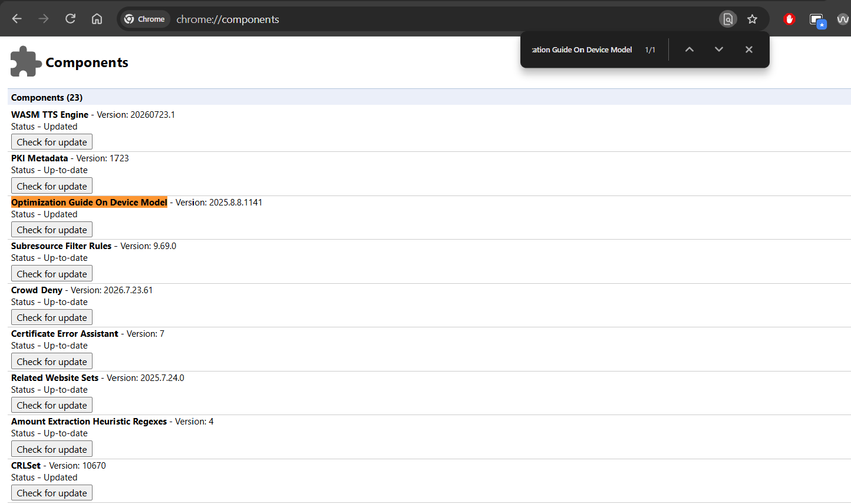Click version text '10670'
Viewport: 851px width, 504px height.
[94, 465]
